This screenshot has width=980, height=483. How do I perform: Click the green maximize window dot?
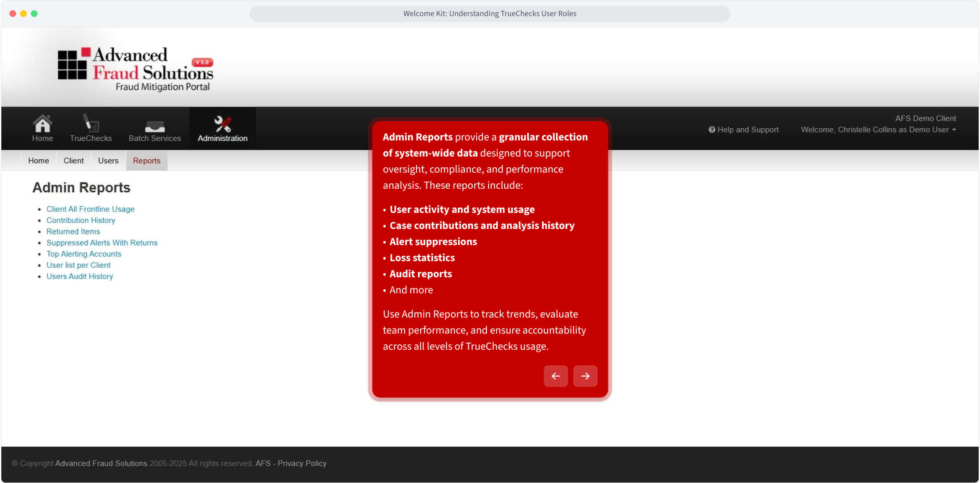coord(34,14)
